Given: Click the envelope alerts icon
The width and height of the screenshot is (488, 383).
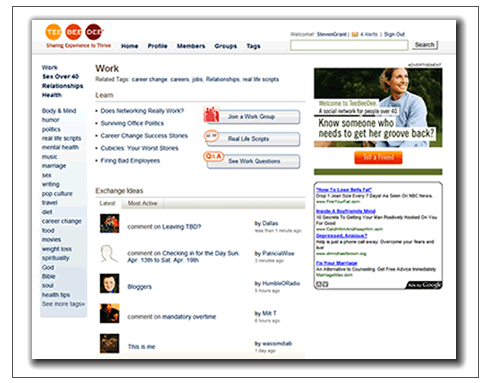Looking at the screenshot, I should [x=355, y=34].
